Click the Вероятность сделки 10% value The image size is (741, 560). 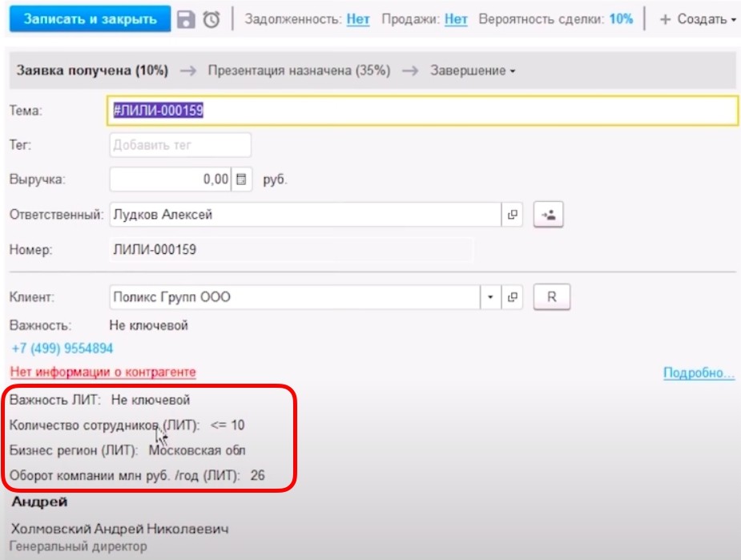pyautogui.click(x=621, y=19)
